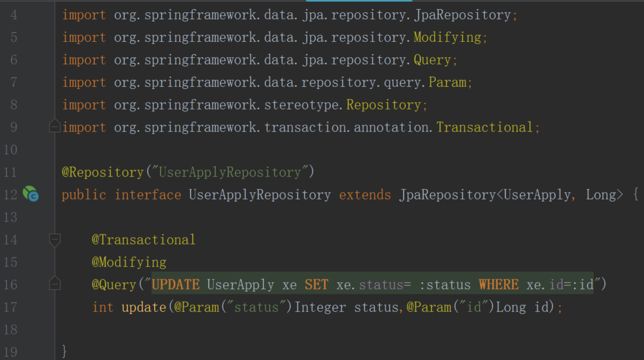This screenshot has height=360, width=644.
Task: Click line number 11 in the gutter
Action: click(11, 173)
